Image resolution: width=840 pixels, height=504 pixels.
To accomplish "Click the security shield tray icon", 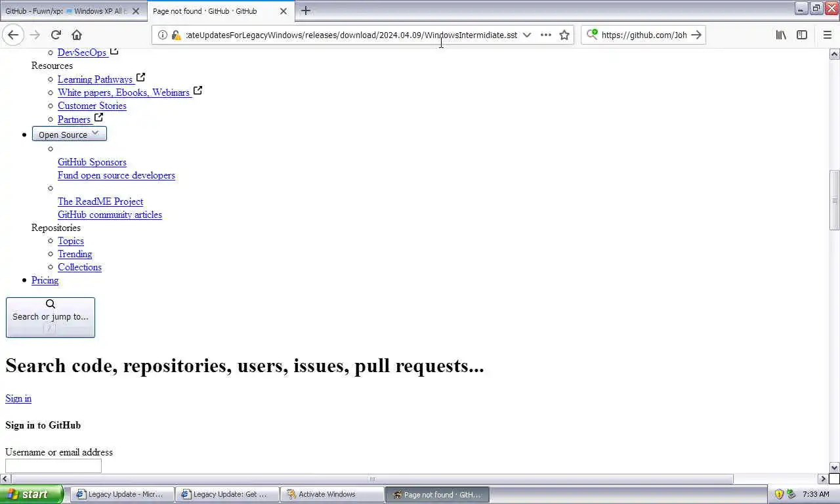I will (x=779, y=494).
